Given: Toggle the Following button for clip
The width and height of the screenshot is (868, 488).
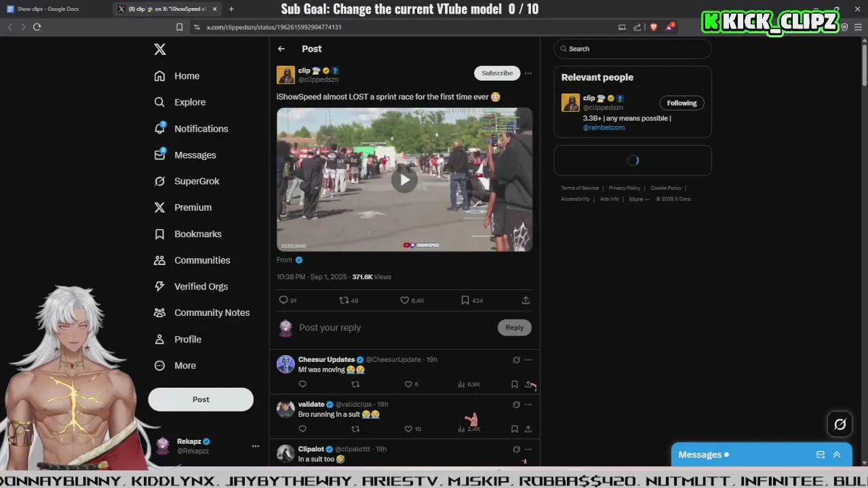Looking at the screenshot, I should tap(682, 103).
